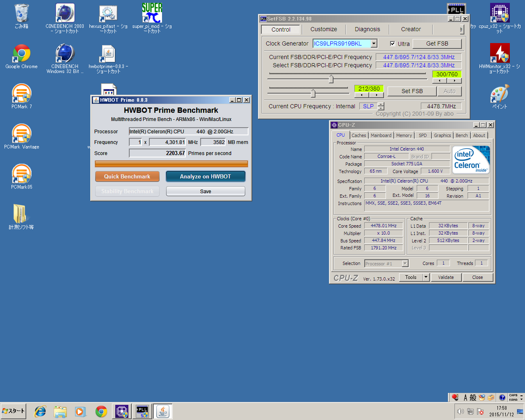Click the upper FSB frequency slider thumb

point(331,79)
